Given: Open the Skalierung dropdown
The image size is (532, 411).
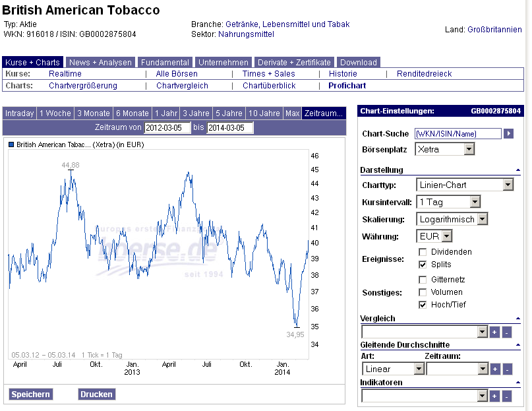Looking at the screenshot, I should (482, 219).
